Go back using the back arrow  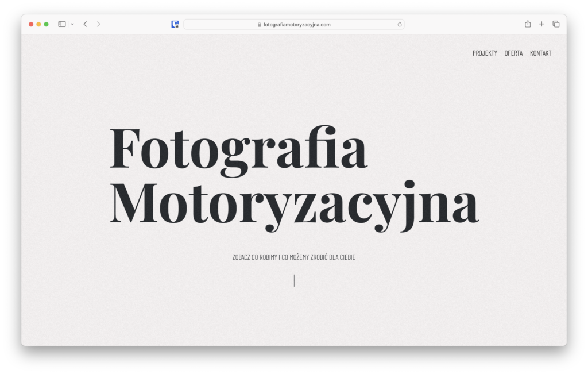tap(85, 24)
